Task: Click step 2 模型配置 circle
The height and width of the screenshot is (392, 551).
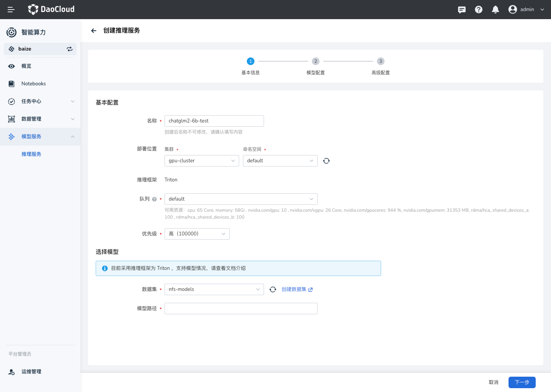Action: [x=316, y=61]
